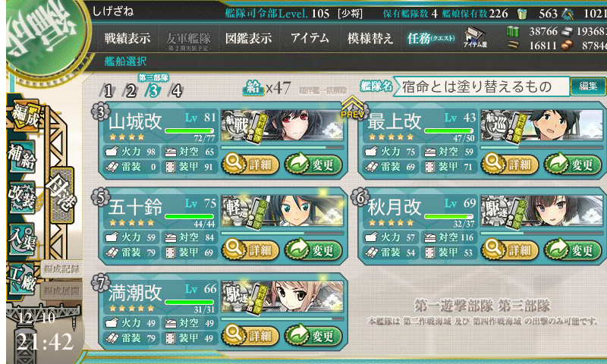Click 変更 change for 最上改
Image resolution: width=607 pixels, height=364 pixels.
coord(573,165)
